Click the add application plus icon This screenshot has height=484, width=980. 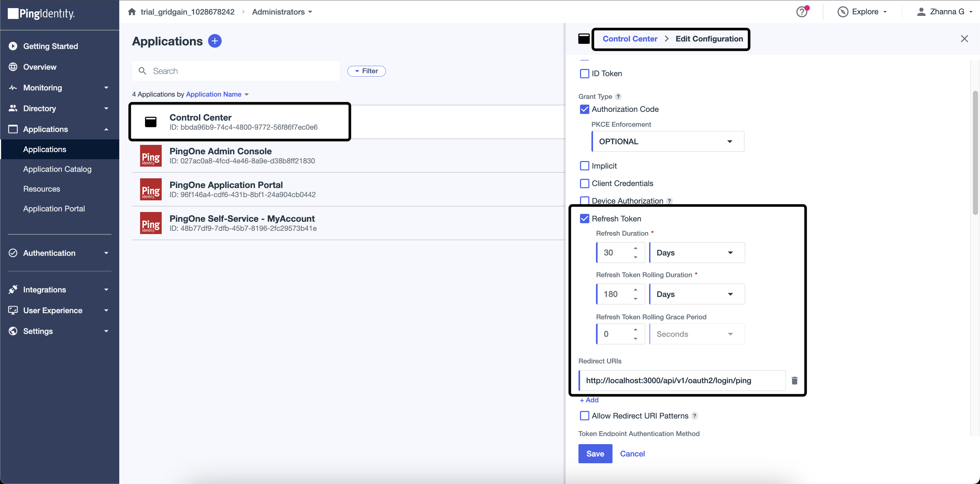[215, 41]
